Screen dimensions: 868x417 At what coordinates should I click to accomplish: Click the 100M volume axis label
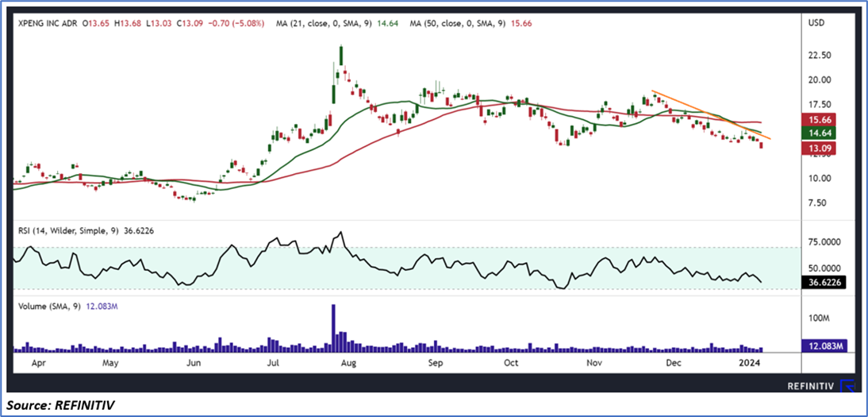point(818,319)
